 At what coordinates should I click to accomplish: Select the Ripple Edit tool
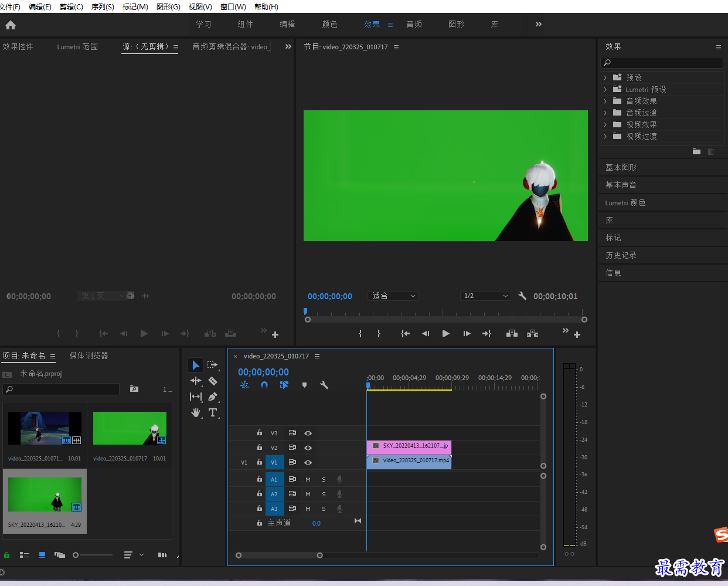click(x=196, y=381)
